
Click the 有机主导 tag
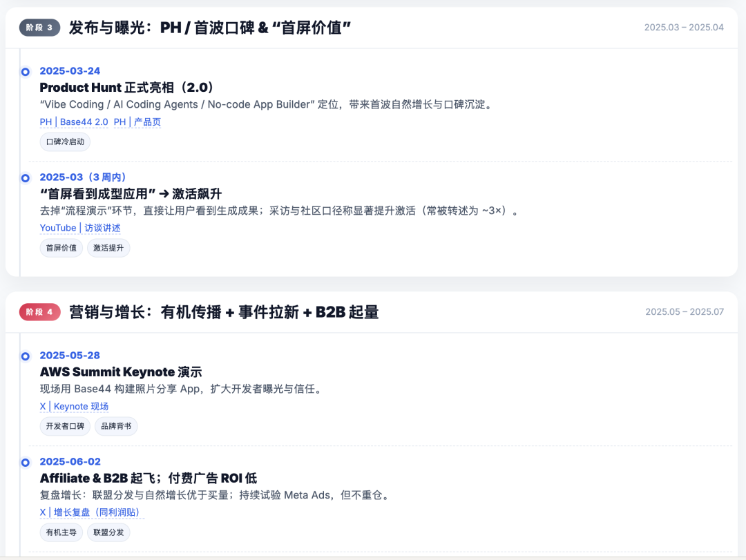point(61,532)
